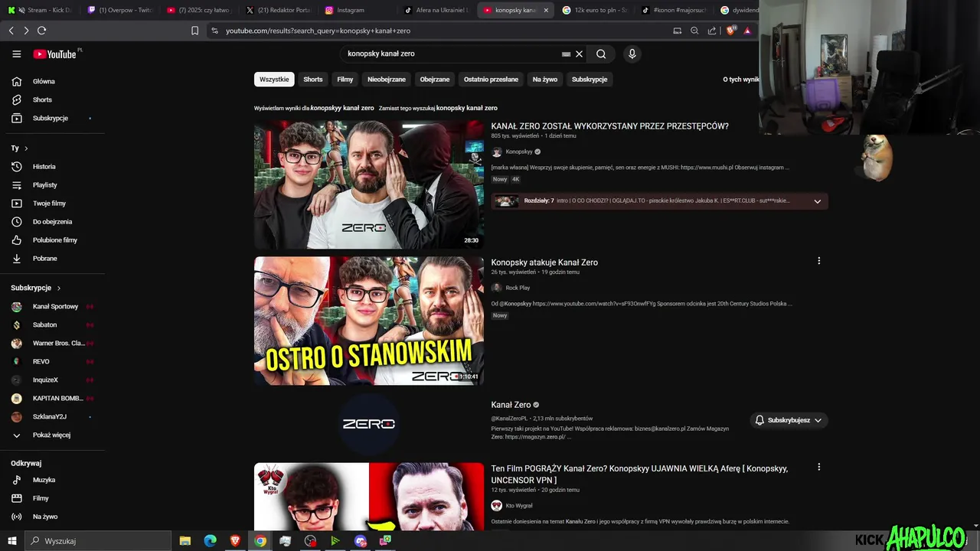Open Konopskyy channel name link
The image size is (980, 551).
pyautogui.click(x=519, y=152)
